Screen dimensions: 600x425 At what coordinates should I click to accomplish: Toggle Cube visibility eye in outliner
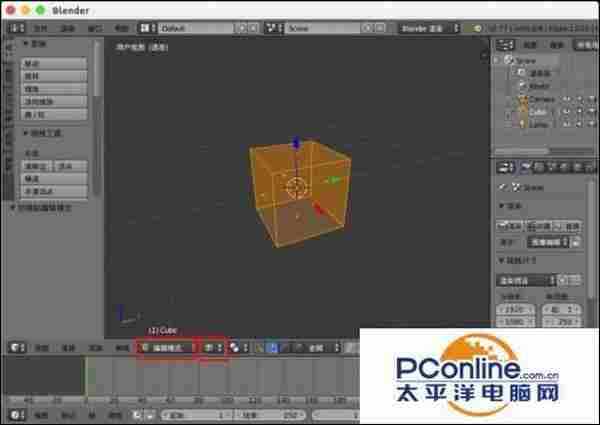tap(566, 112)
